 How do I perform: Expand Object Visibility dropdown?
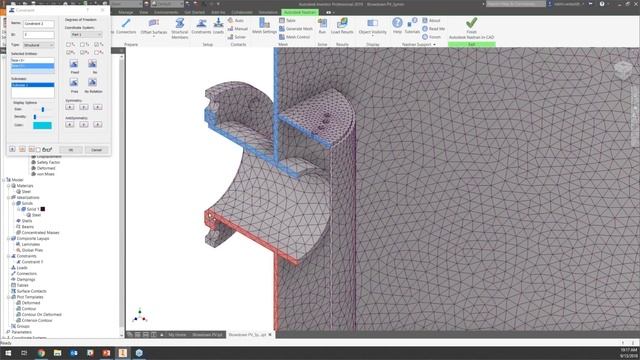point(372,36)
